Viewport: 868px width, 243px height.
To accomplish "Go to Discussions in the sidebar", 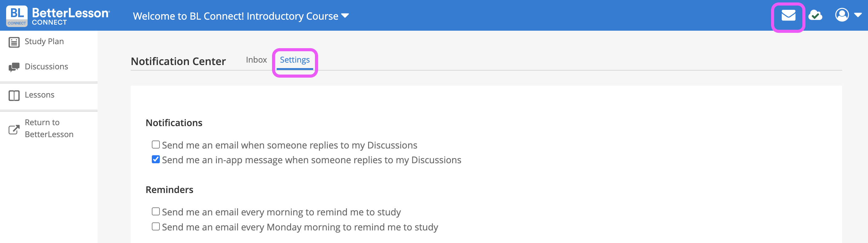I will [46, 67].
